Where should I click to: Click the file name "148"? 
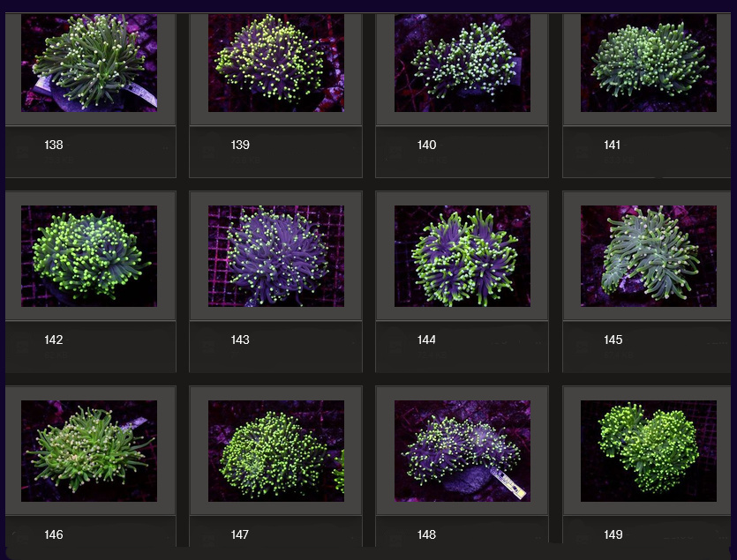[x=426, y=534]
